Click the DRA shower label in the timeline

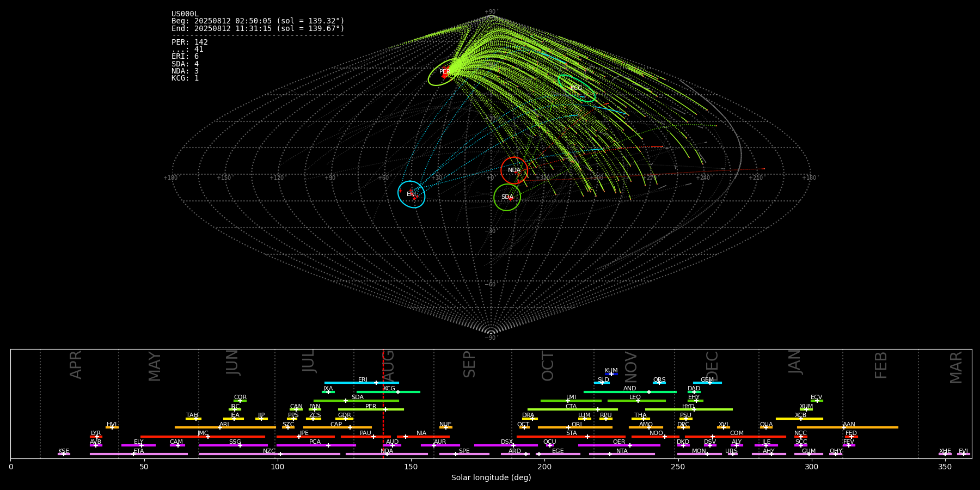528,415
